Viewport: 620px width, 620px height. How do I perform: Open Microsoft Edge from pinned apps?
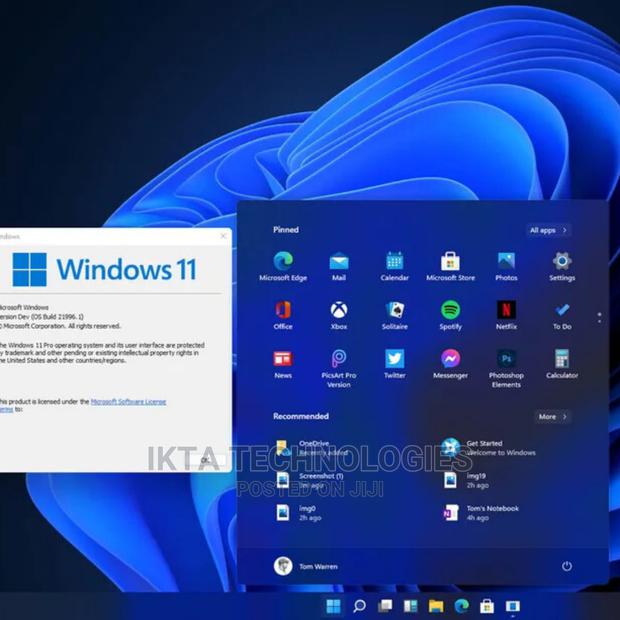point(283,266)
